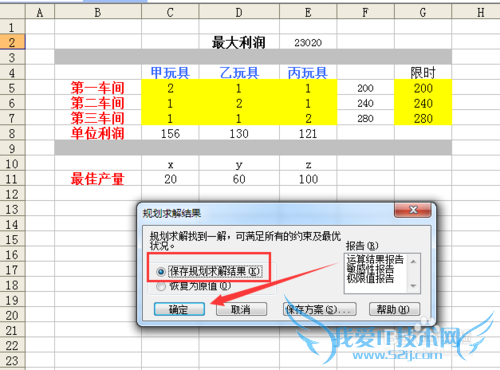Click the variable z cell
This screenshot has width=500, height=370.
point(308,164)
